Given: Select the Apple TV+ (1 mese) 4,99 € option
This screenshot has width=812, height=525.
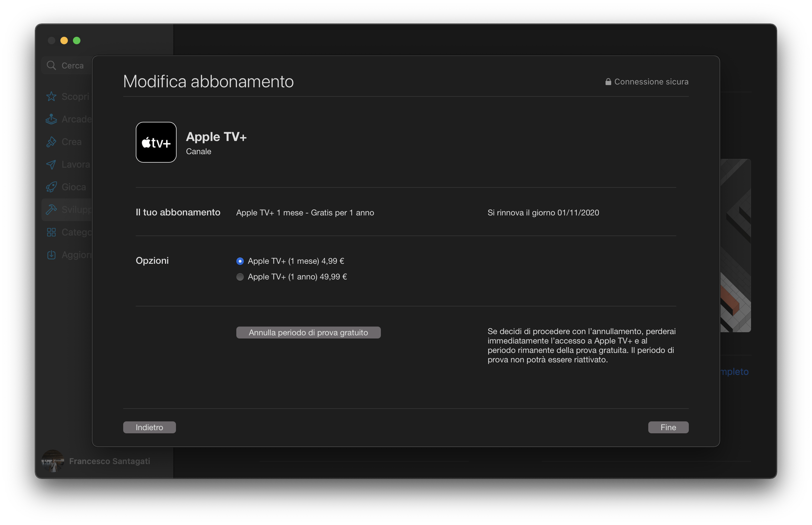Looking at the screenshot, I should tap(240, 261).
